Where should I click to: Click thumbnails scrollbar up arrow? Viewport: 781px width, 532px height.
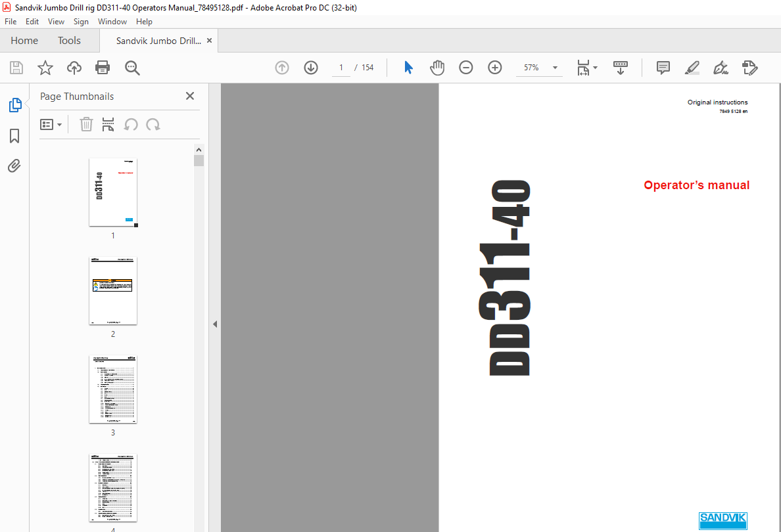coord(199,149)
